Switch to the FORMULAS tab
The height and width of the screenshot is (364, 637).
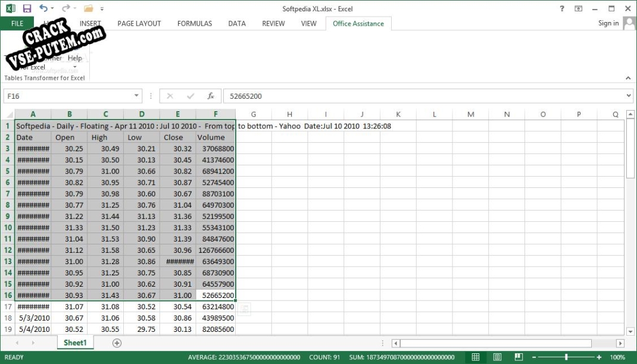[x=195, y=24]
